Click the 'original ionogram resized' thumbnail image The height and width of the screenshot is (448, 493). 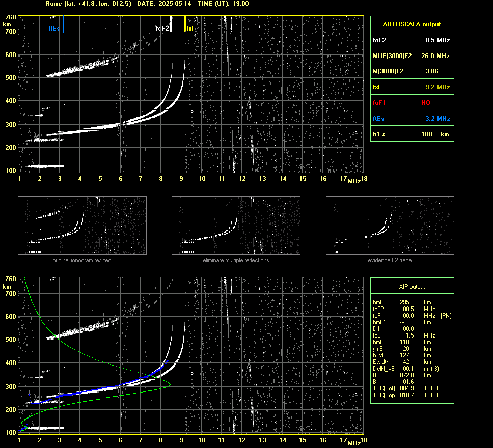[82, 225]
